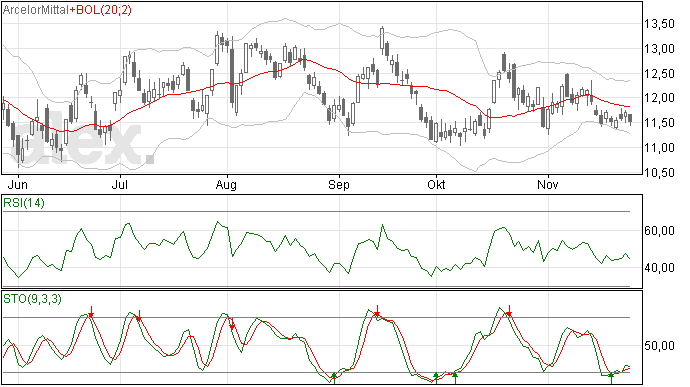Click the 13,50 price axis value
690x387 pixels.
(x=659, y=24)
